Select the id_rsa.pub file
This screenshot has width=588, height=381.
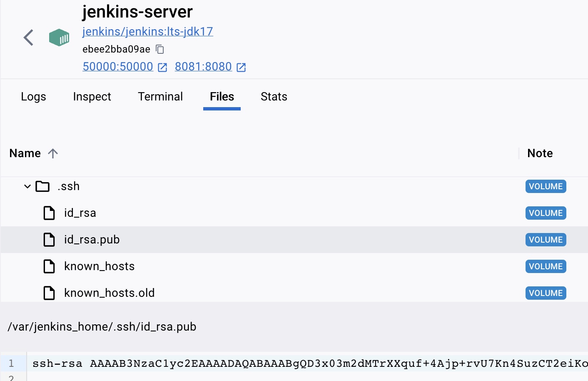[x=92, y=240]
